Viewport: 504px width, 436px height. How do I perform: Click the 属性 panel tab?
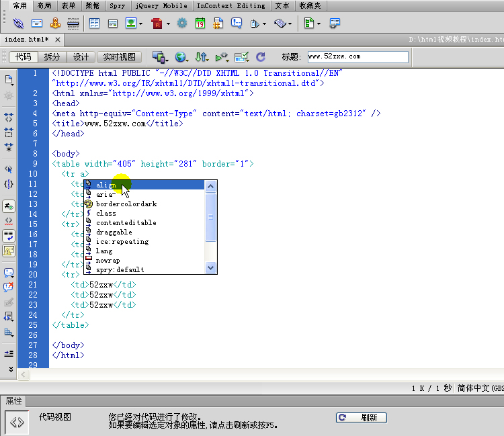coord(14,400)
